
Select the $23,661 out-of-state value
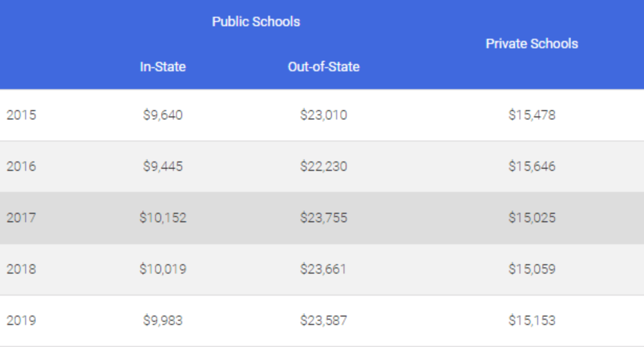(x=324, y=269)
